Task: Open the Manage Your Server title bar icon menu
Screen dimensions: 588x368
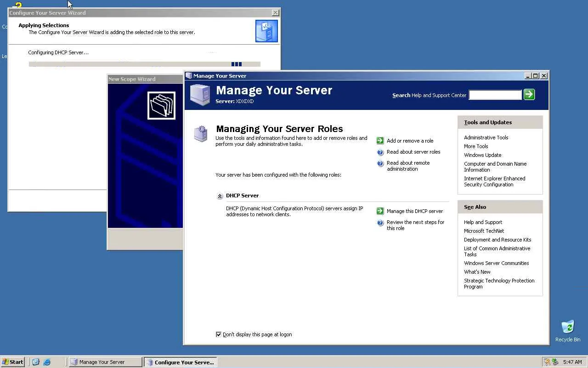Action: (188, 76)
